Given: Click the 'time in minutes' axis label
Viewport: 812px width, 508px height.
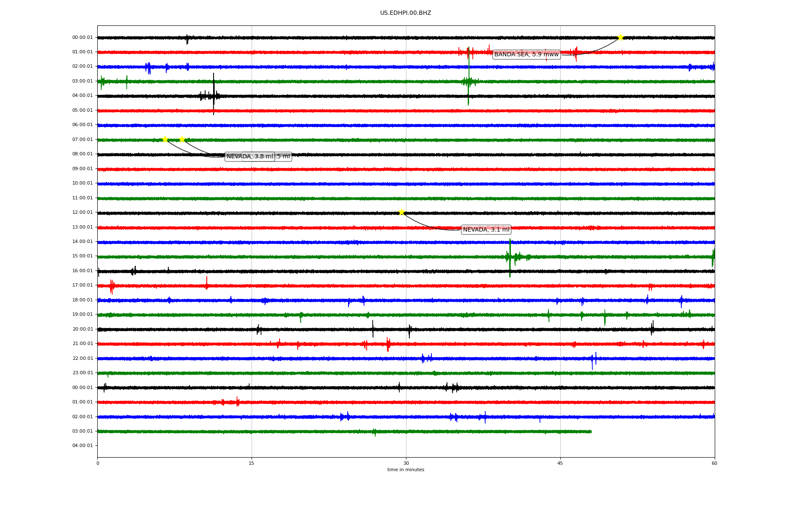Looking at the screenshot, I should coord(406,470).
